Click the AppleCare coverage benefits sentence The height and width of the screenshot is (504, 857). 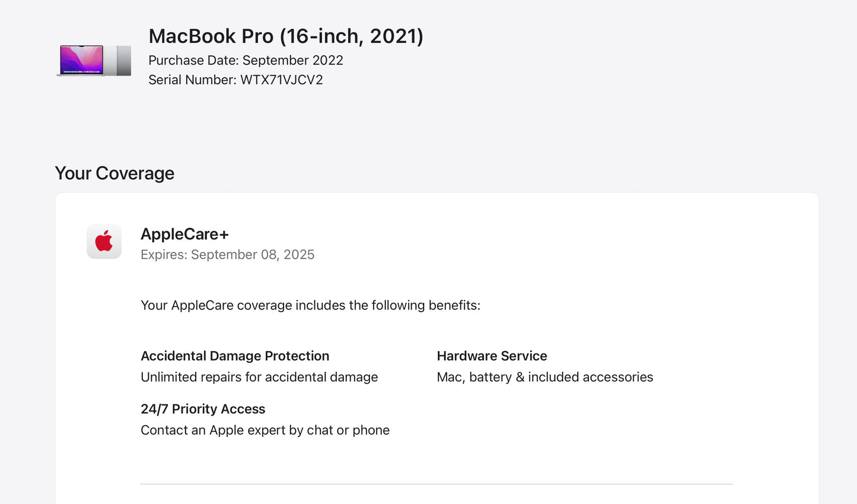310,305
